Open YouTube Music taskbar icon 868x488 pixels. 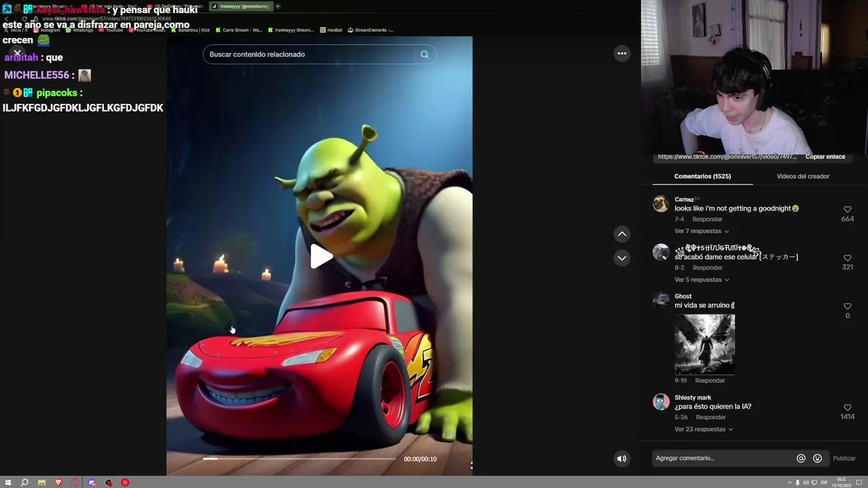(x=125, y=483)
